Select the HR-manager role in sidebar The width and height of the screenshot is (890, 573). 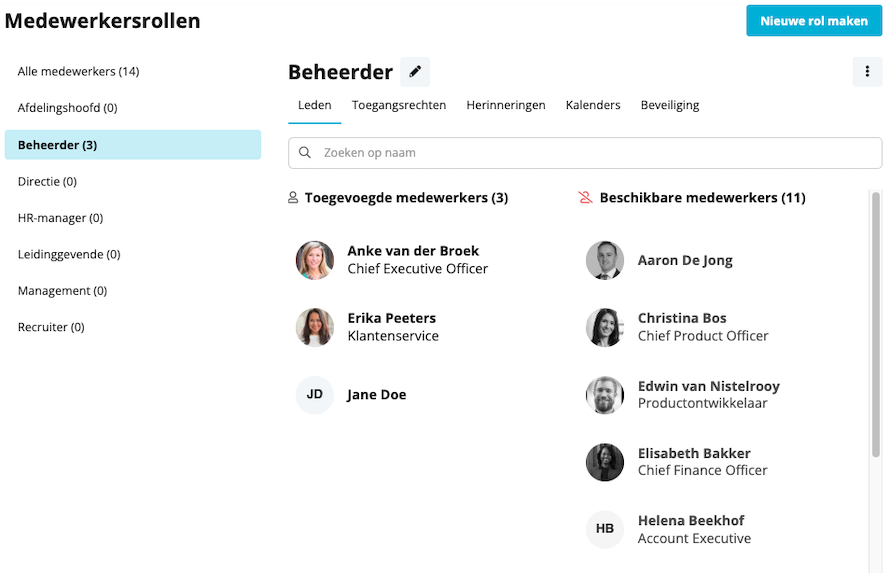pyautogui.click(x=60, y=218)
